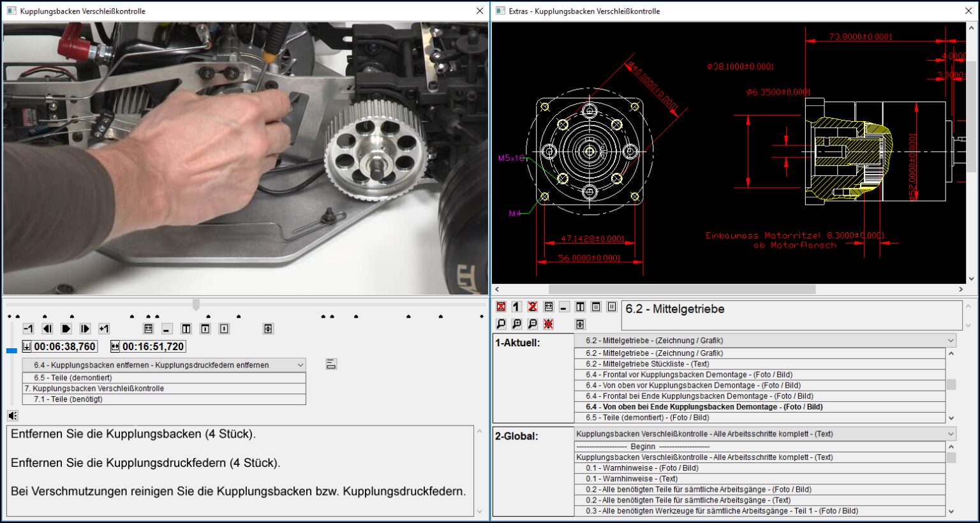Viewport: 980px width, 523px height.
Task: Go to '7. Kupplungsbacken Verschleißkontrolle' chapter
Action: coord(94,388)
